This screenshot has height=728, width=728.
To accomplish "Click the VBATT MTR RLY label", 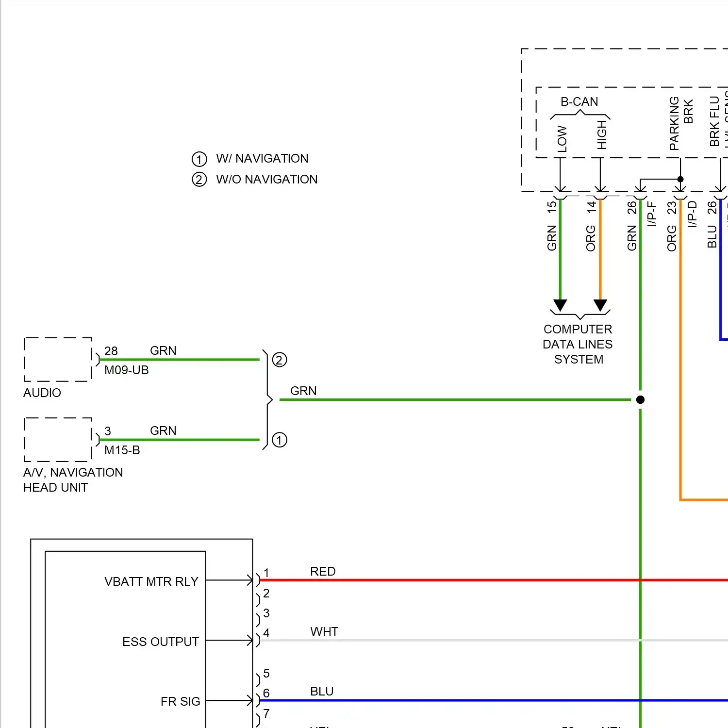I will click(x=151, y=581).
